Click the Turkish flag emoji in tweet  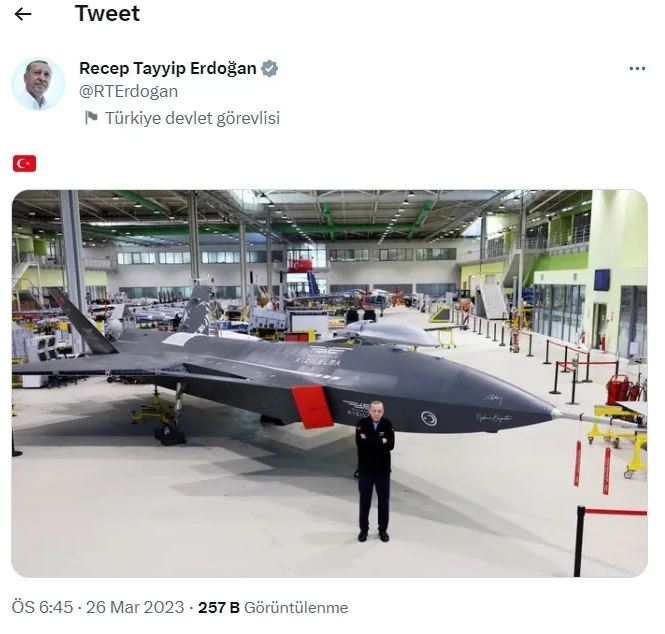(25, 163)
